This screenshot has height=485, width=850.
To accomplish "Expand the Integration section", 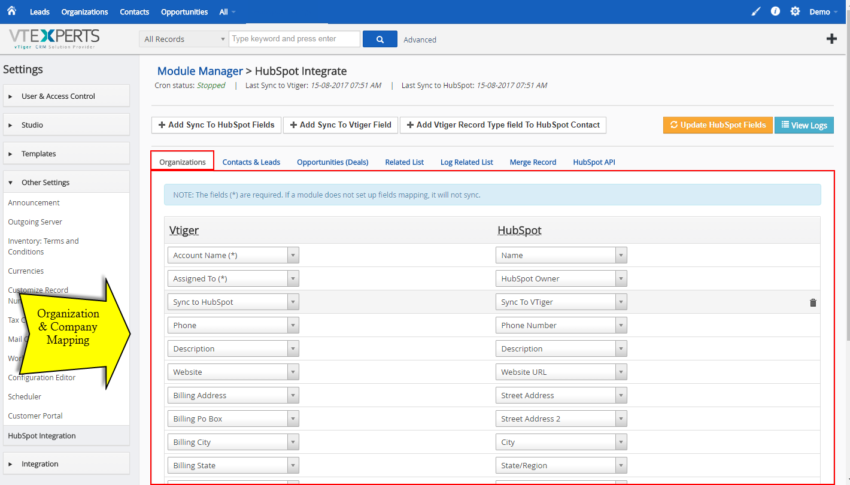I will coord(66,464).
